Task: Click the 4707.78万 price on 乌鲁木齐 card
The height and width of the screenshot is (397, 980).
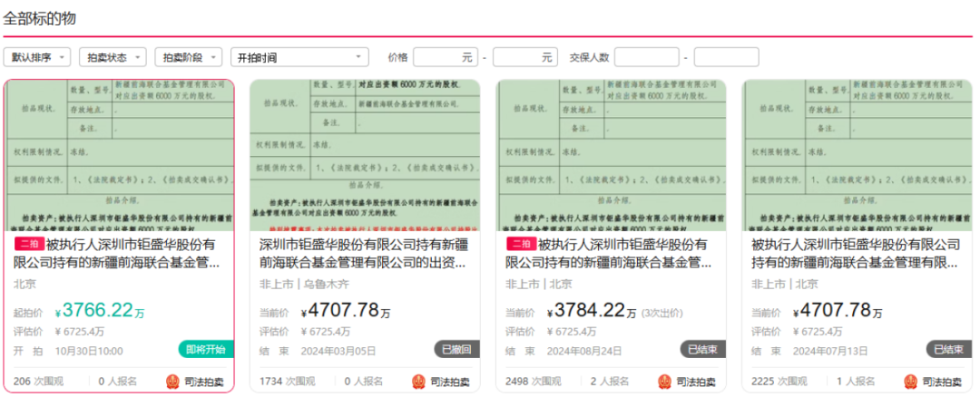Action: [346, 310]
